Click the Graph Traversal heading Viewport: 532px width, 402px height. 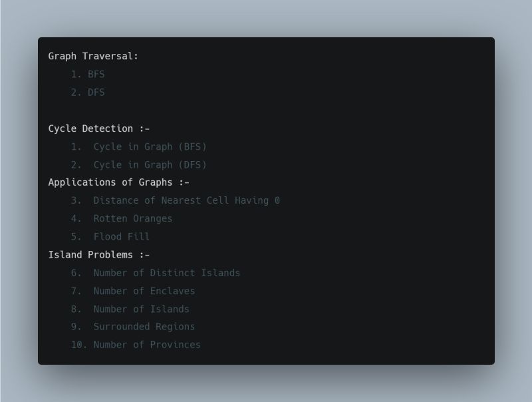93,56
